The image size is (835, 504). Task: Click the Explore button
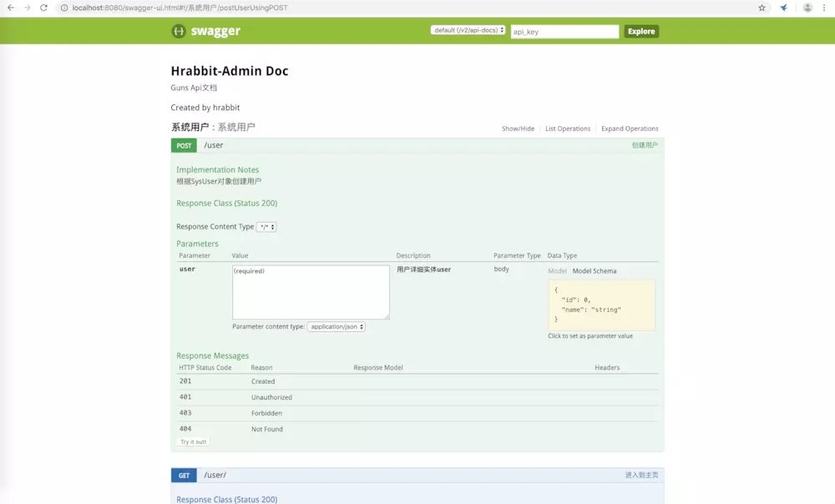(x=641, y=32)
